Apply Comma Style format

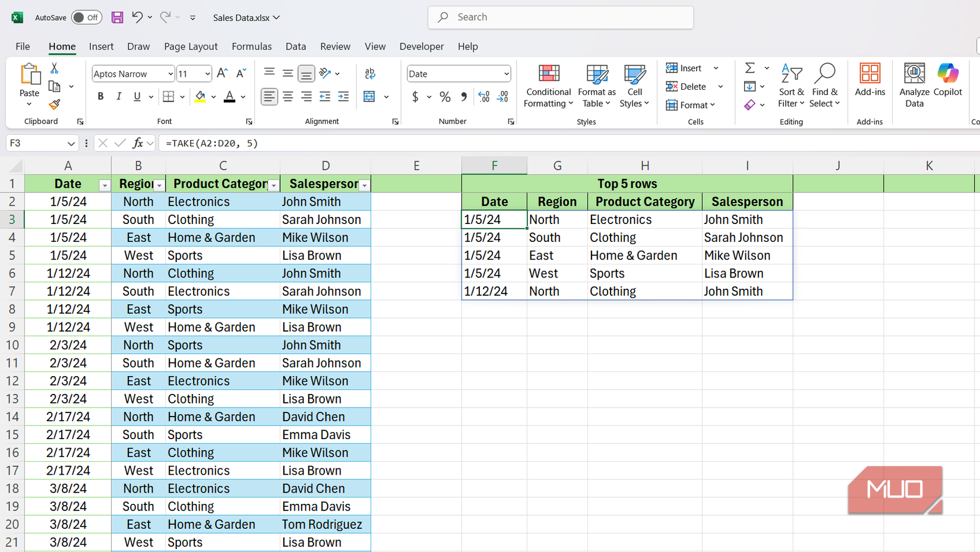click(464, 96)
